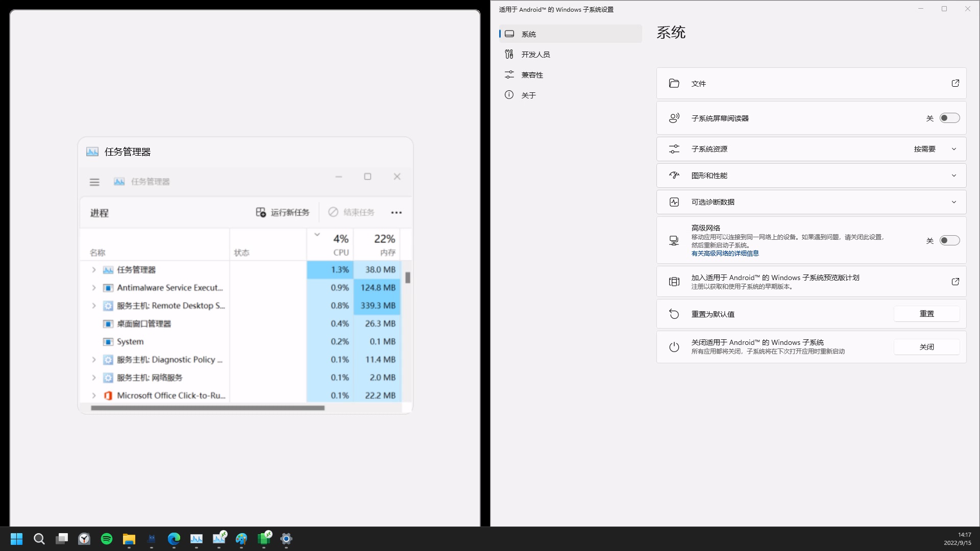Click the info icon next to 关于
Screen dimensions: 980x551
[509, 94]
